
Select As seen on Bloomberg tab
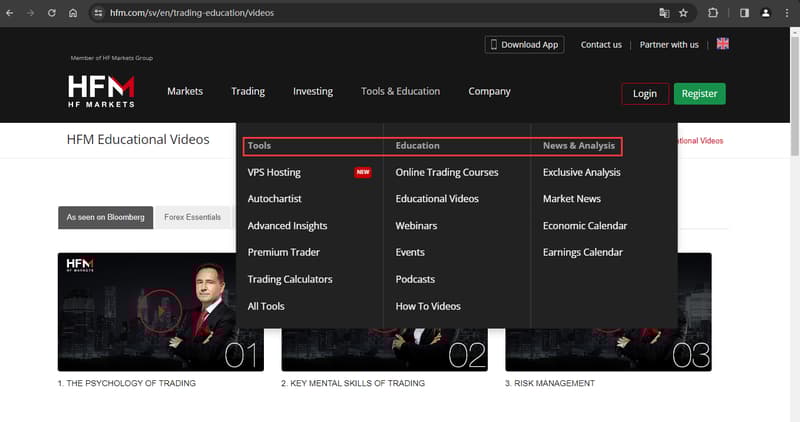(105, 217)
